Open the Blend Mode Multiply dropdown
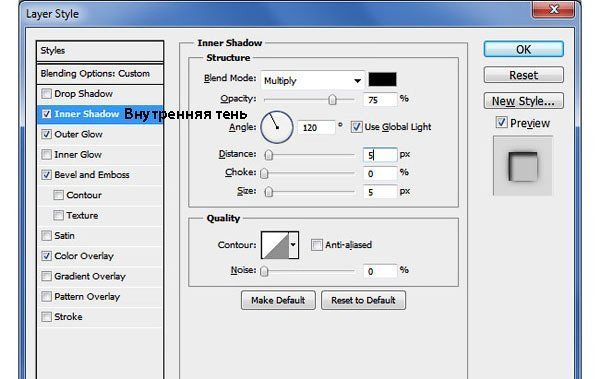Image resolution: width=600 pixels, height=379 pixels. tap(312, 80)
